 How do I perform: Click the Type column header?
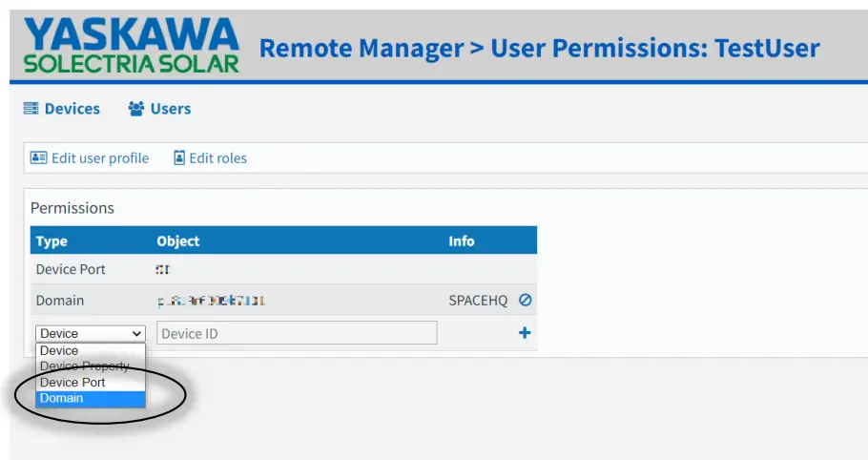(x=52, y=240)
